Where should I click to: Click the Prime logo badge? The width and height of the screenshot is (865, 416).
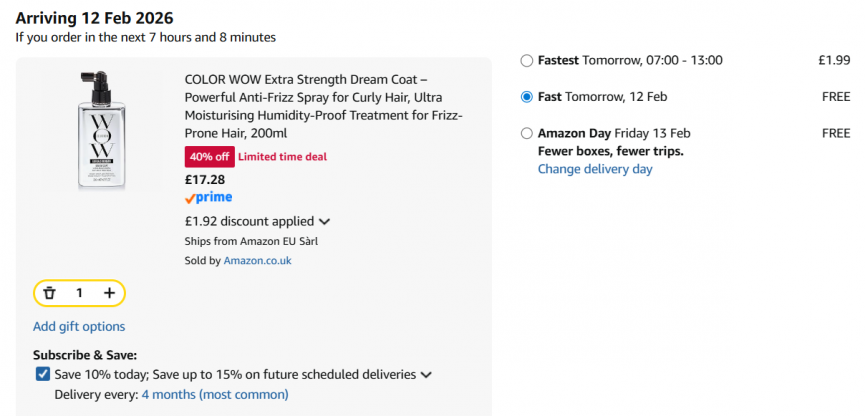click(208, 198)
